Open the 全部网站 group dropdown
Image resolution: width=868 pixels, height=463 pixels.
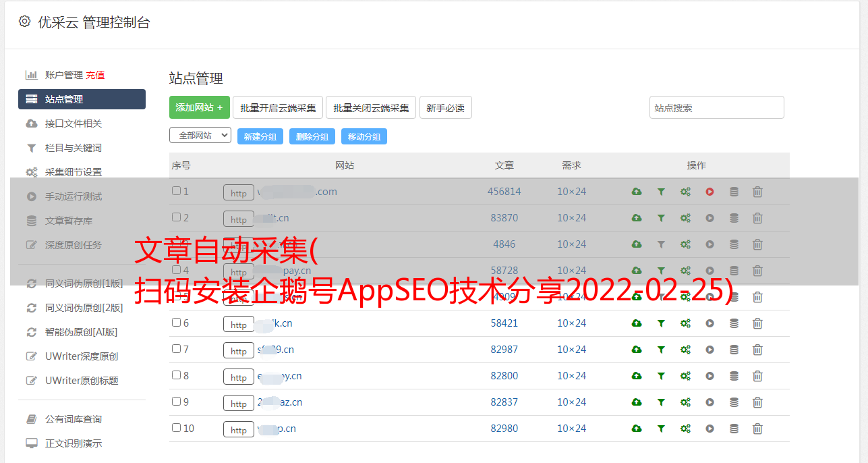click(x=200, y=135)
